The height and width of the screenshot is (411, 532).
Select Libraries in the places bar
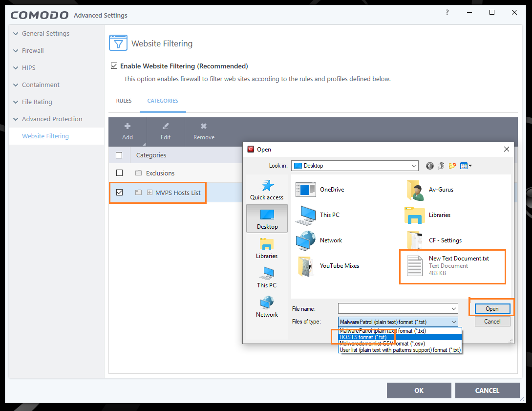pyautogui.click(x=267, y=248)
